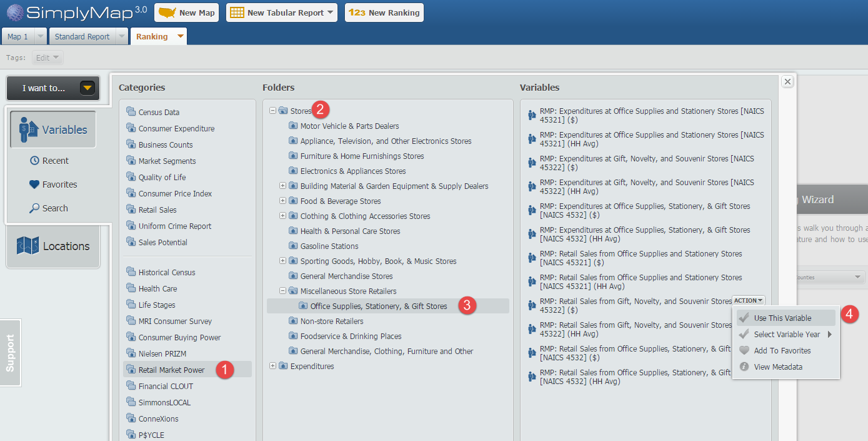Expand the Food & Beverage Stores folder
This screenshot has height=441, width=868.
point(283,201)
